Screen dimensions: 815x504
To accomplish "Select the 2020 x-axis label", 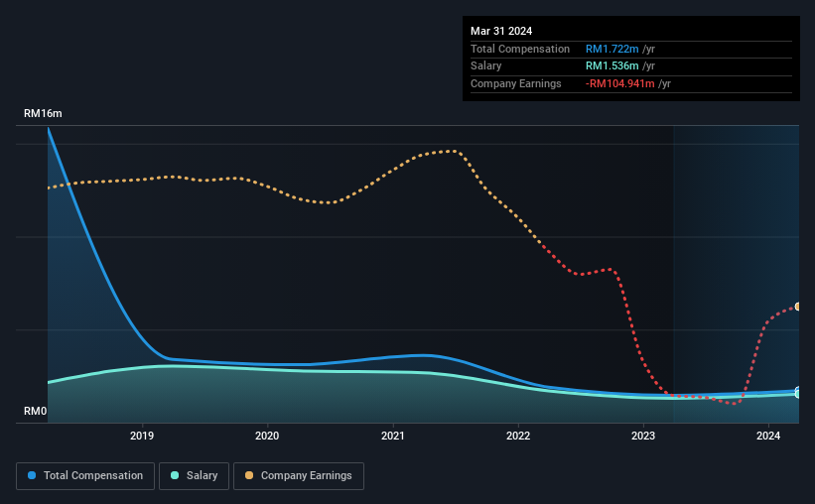I will click(x=267, y=436).
